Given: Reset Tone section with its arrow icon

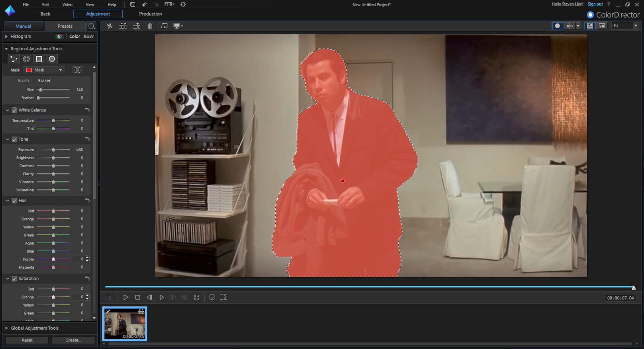Looking at the screenshot, I should pyautogui.click(x=87, y=139).
